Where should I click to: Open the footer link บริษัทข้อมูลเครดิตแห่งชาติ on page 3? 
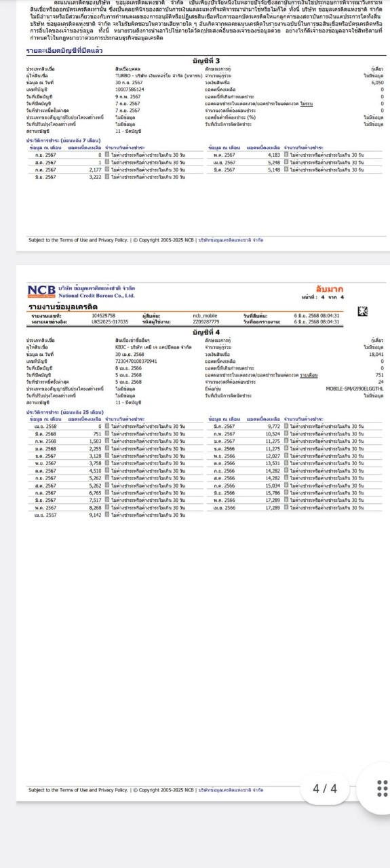coord(231,239)
